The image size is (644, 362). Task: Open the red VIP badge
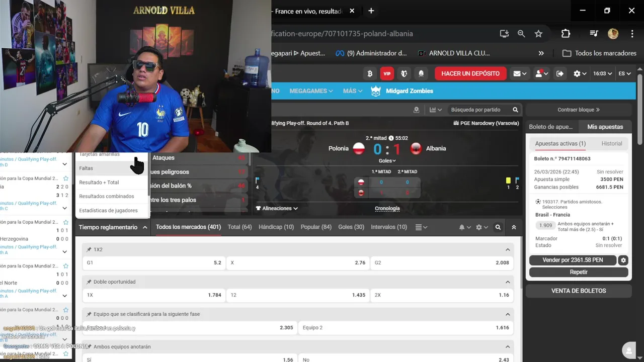[387, 73]
